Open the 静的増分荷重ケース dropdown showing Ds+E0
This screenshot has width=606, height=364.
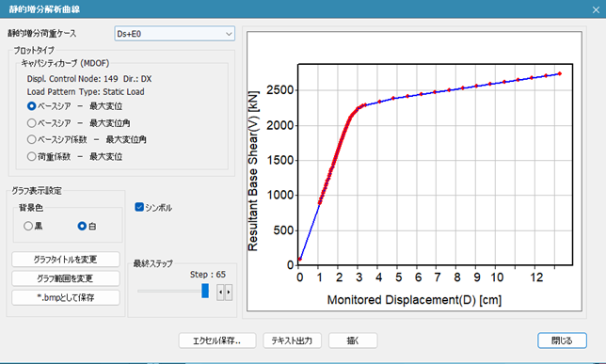[x=175, y=34]
